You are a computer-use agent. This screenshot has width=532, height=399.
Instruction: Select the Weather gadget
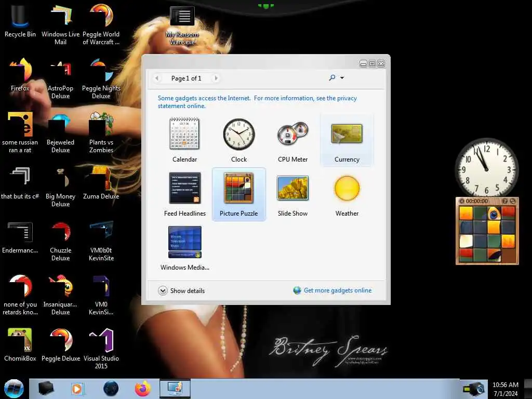point(347,194)
